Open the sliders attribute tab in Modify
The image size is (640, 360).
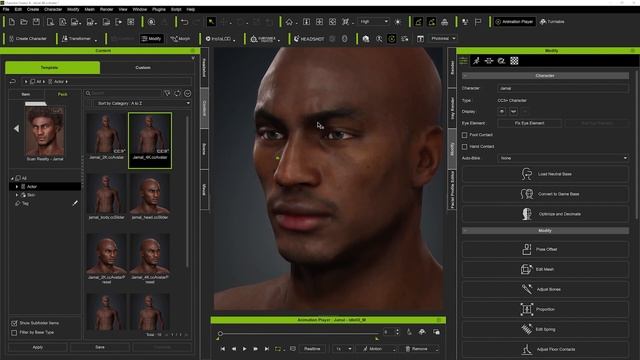[x=463, y=61]
